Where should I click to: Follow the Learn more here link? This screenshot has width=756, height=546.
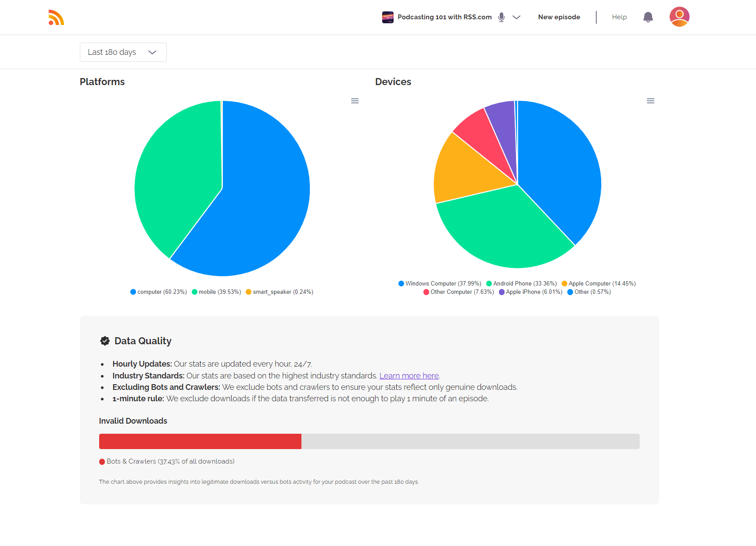tap(409, 376)
